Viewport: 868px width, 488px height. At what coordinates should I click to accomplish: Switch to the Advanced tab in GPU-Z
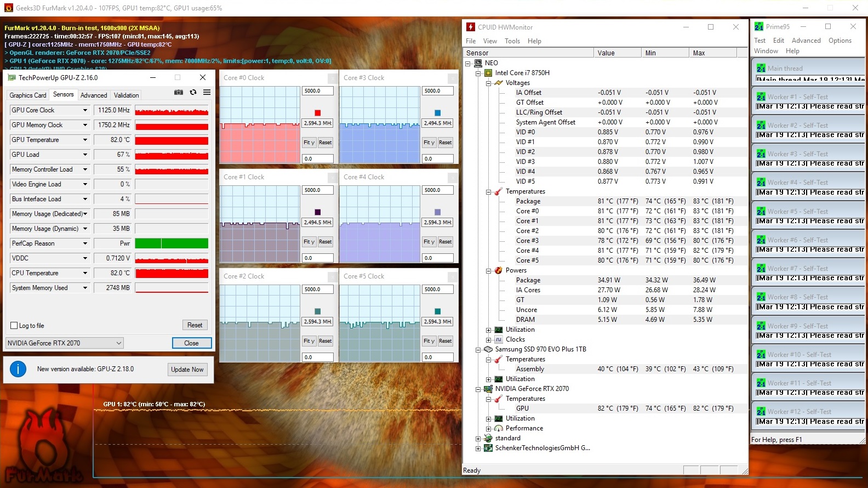coord(94,95)
